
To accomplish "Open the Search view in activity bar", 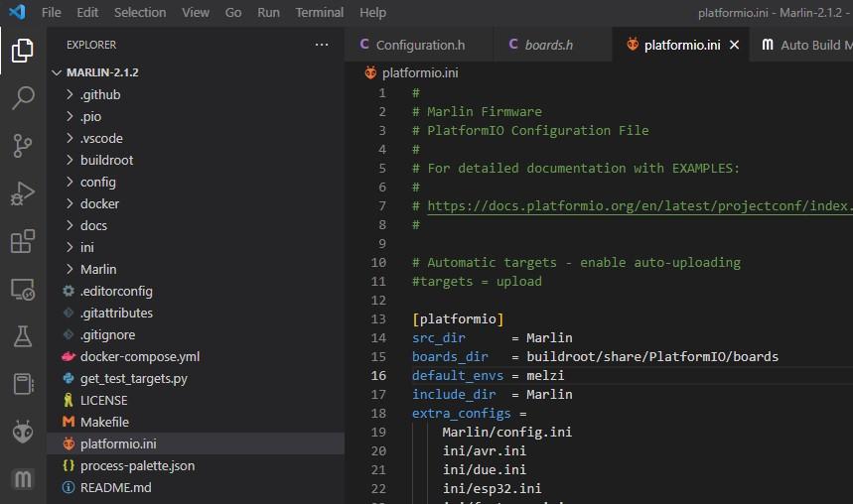I will pos(23,97).
